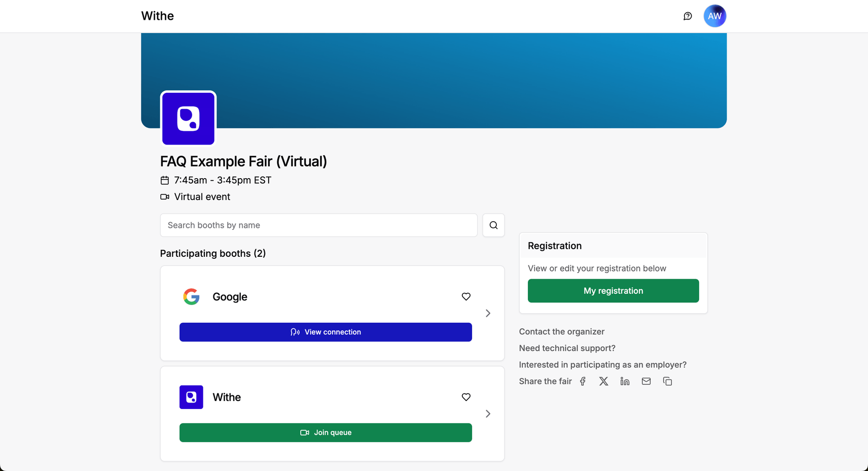
Task: Open My registration
Action: coord(613,291)
